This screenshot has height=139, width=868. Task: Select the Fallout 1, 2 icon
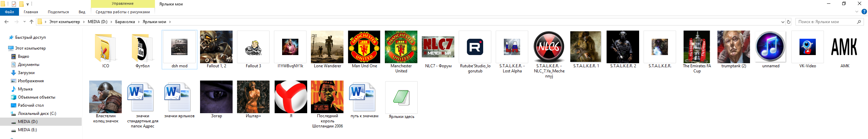pyautogui.click(x=216, y=47)
